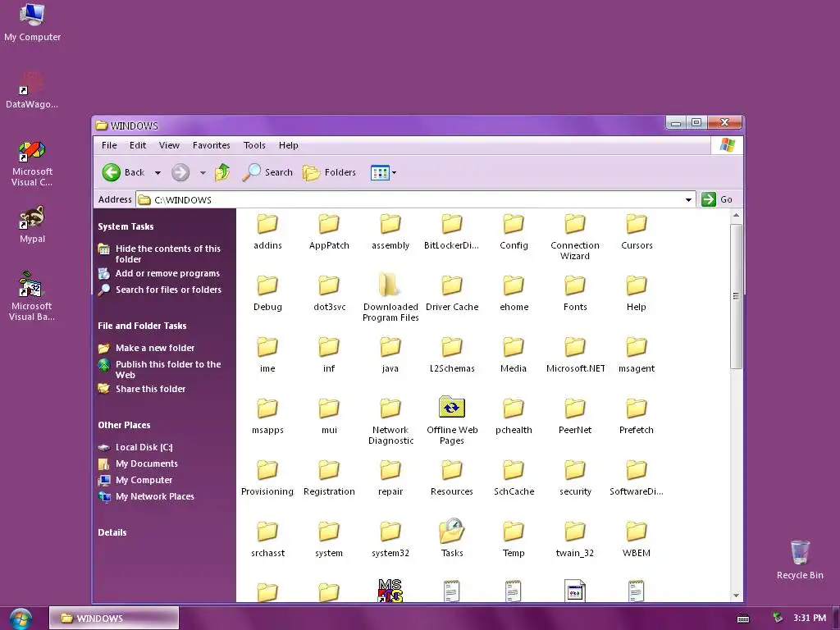Select the Driver Cache folder
840x630 pixels.
[x=452, y=293]
